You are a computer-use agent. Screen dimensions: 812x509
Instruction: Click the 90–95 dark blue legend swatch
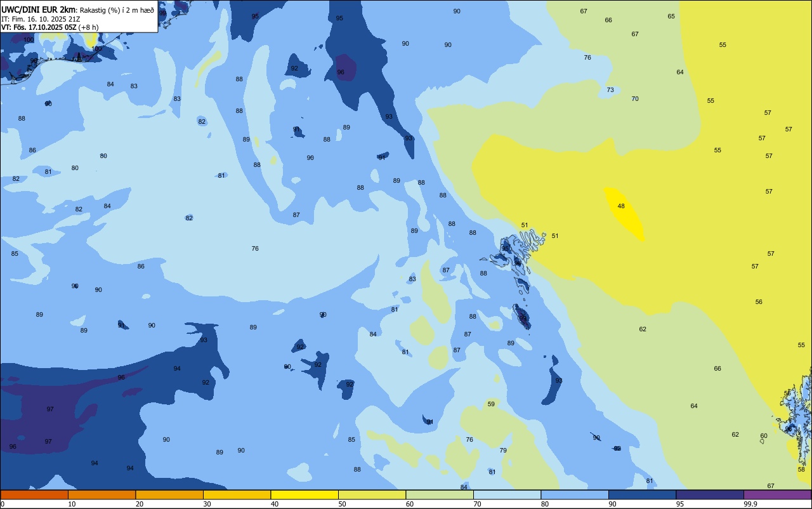(642, 494)
